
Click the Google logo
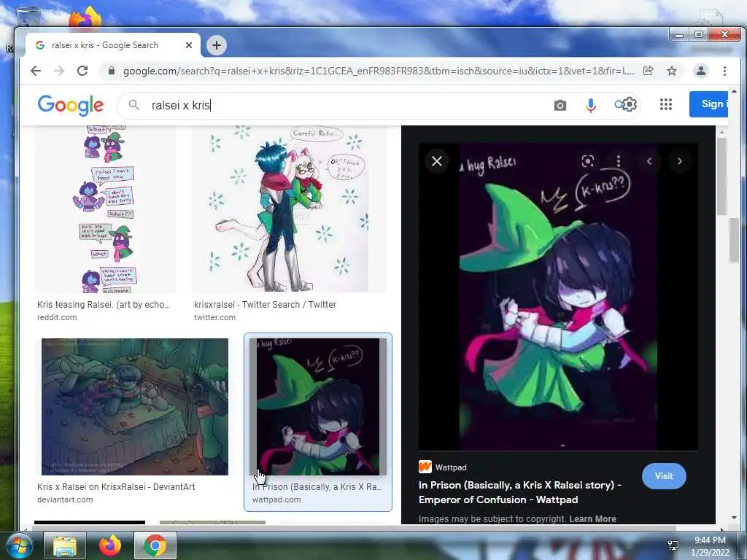[x=71, y=105]
